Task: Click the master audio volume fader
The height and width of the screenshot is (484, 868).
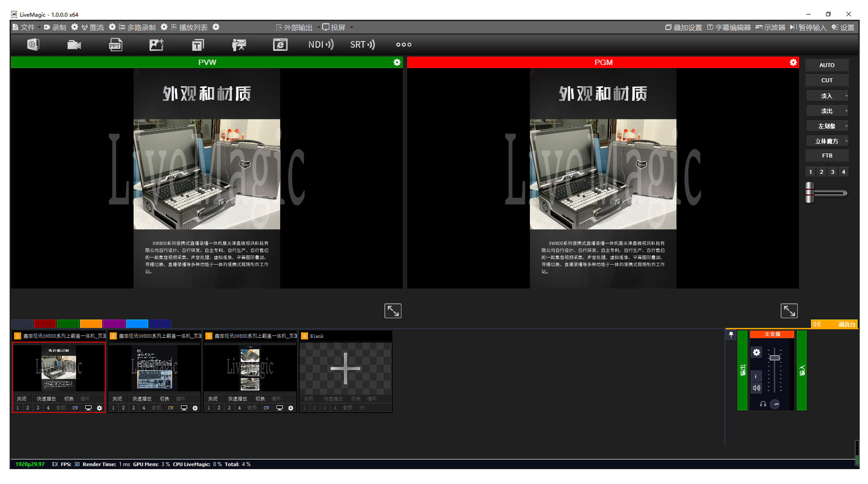Action: (775, 358)
